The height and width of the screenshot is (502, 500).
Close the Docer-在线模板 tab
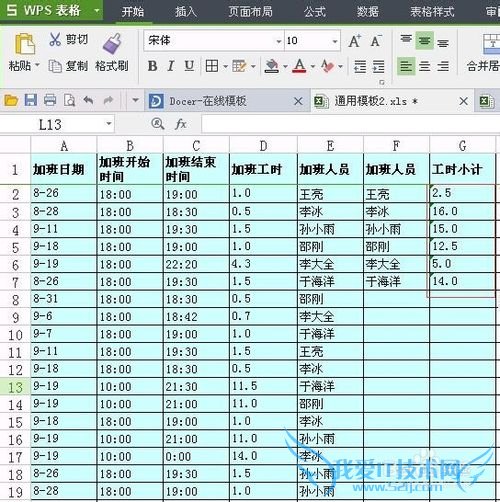[298, 101]
